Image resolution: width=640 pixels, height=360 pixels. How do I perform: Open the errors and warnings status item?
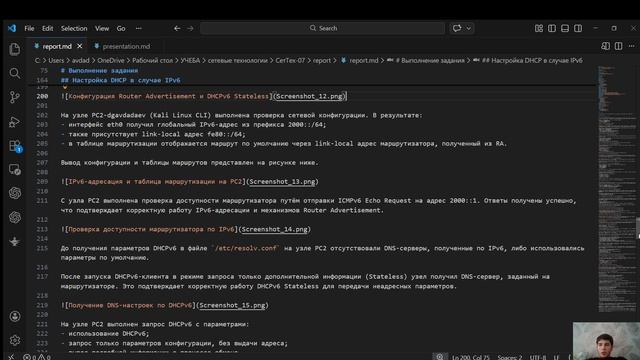pyautogui.click(x=37, y=357)
